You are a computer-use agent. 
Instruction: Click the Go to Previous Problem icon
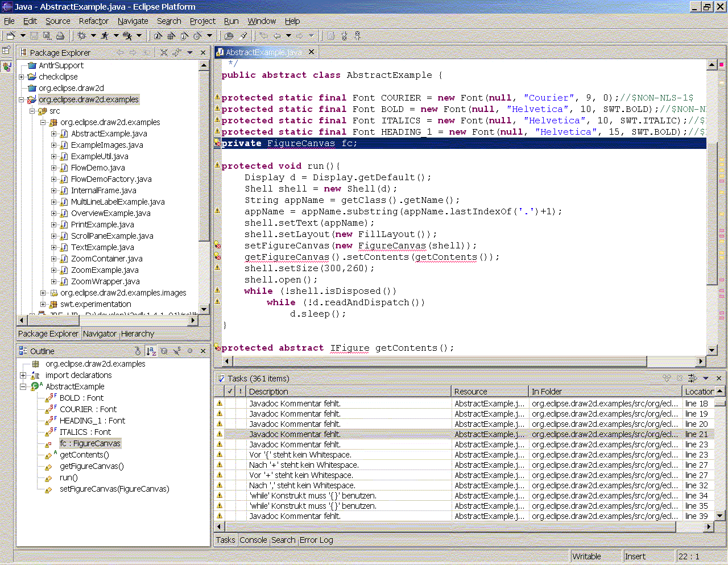(358, 36)
